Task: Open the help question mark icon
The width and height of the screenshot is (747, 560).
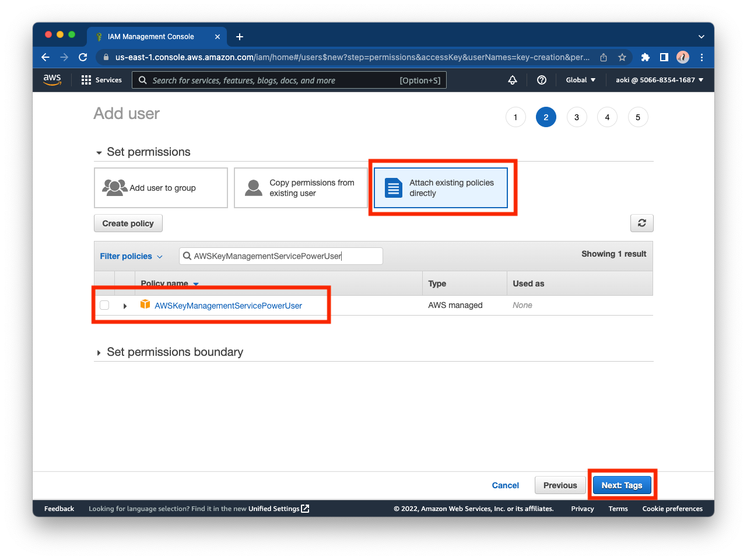Action: click(542, 80)
